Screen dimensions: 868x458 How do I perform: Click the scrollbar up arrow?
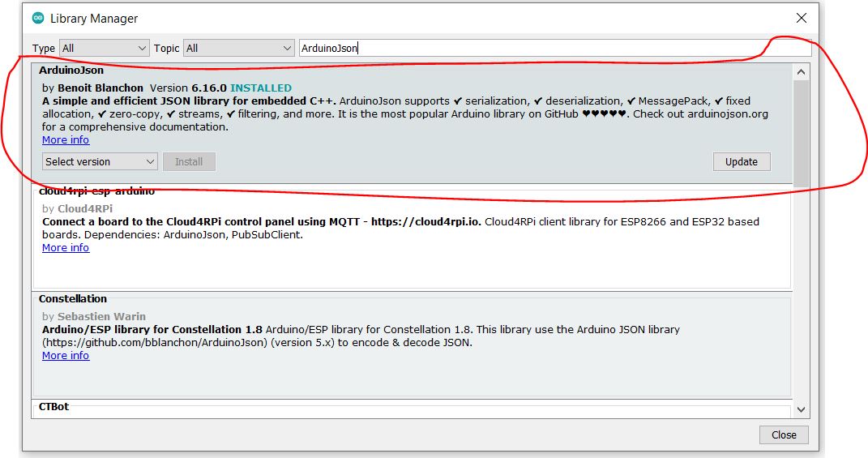801,72
